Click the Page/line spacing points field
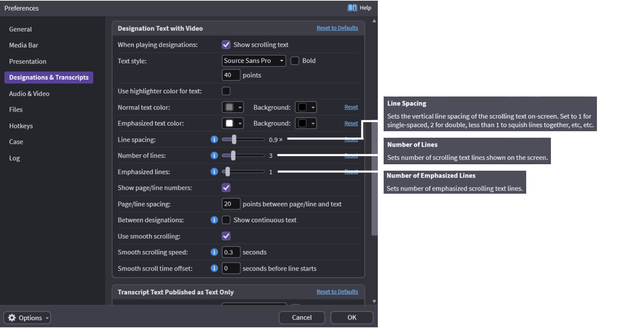The image size is (644, 328). click(230, 204)
